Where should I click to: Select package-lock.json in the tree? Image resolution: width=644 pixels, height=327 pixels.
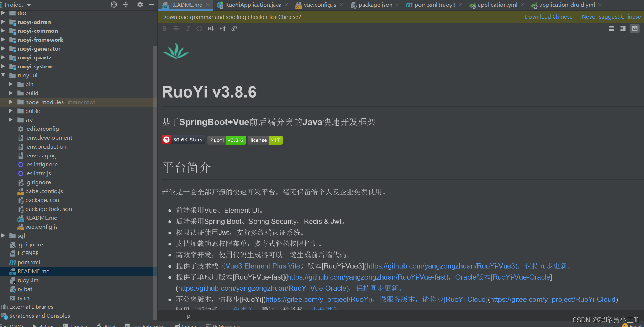pyautogui.click(x=48, y=209)
